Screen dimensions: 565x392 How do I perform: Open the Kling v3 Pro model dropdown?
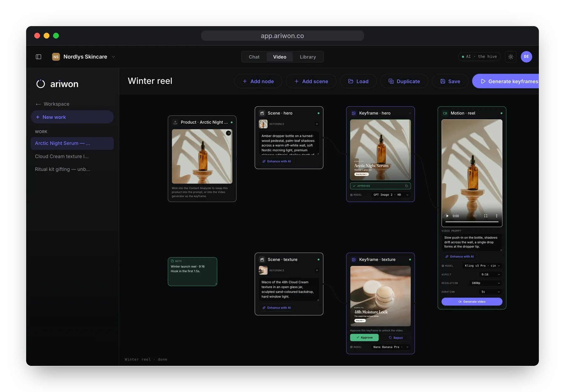point(482,266)
